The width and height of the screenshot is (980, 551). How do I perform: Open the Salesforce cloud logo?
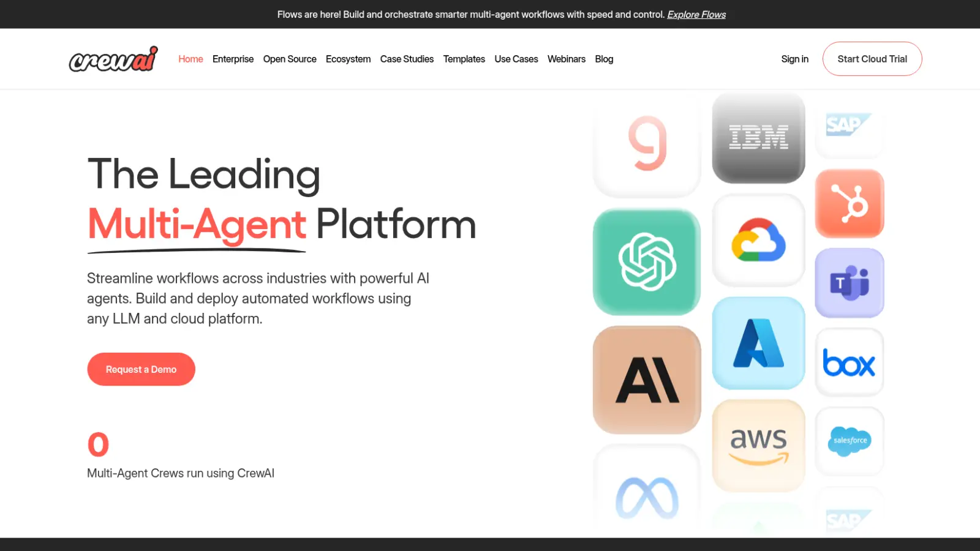[x=850, y=441]
